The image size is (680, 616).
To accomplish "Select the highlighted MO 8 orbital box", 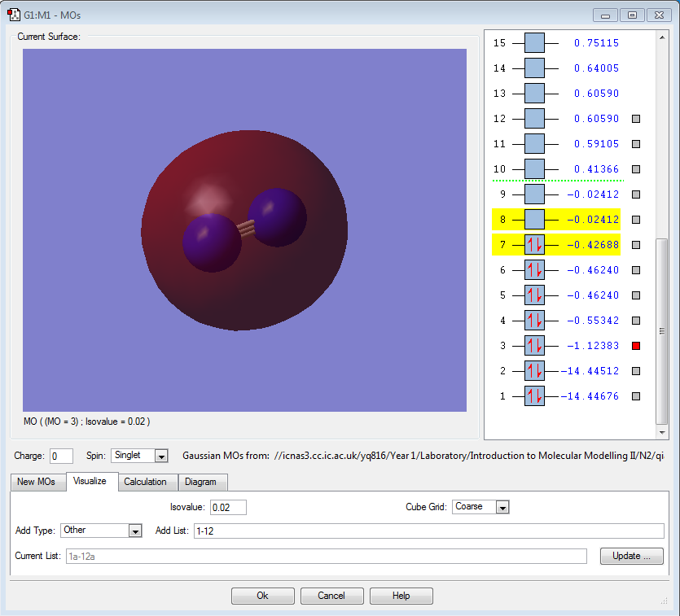I will [534, 220].
